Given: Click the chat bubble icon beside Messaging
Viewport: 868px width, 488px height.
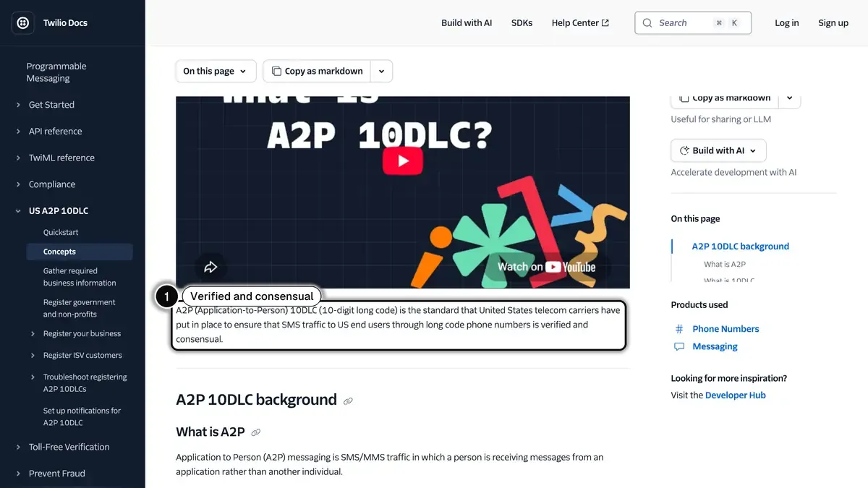Looking at the screenshot, I should pyautogui.click(x=679, y=346).
